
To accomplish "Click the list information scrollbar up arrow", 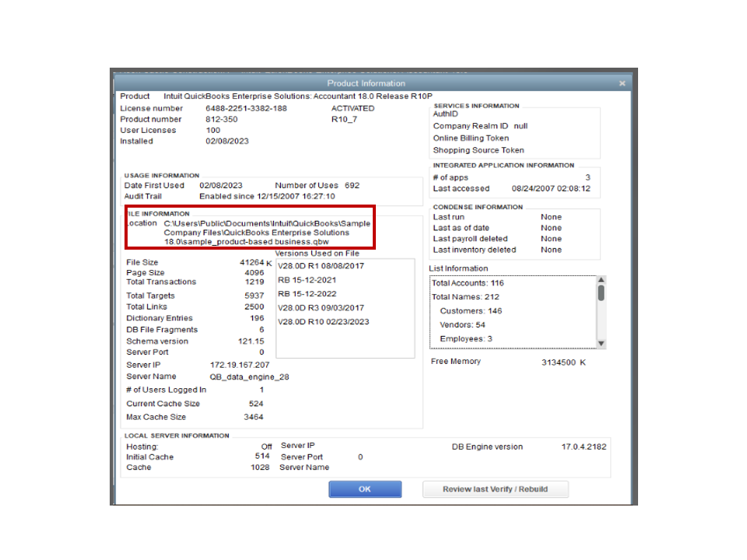I will coord(601,280).
